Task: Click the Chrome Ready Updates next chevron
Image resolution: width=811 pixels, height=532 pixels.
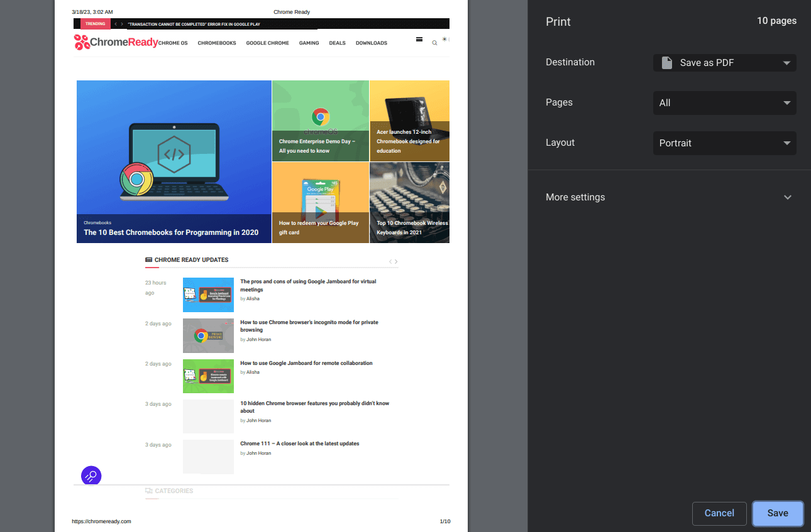Action: [396, 261]
